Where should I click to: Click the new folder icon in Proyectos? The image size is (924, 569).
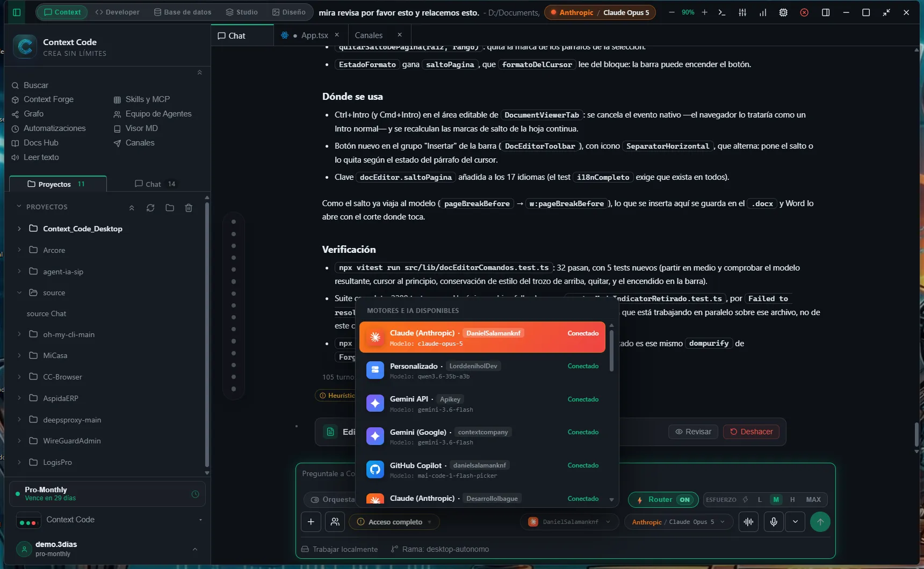pyautogui.click(x=170, y=208)
